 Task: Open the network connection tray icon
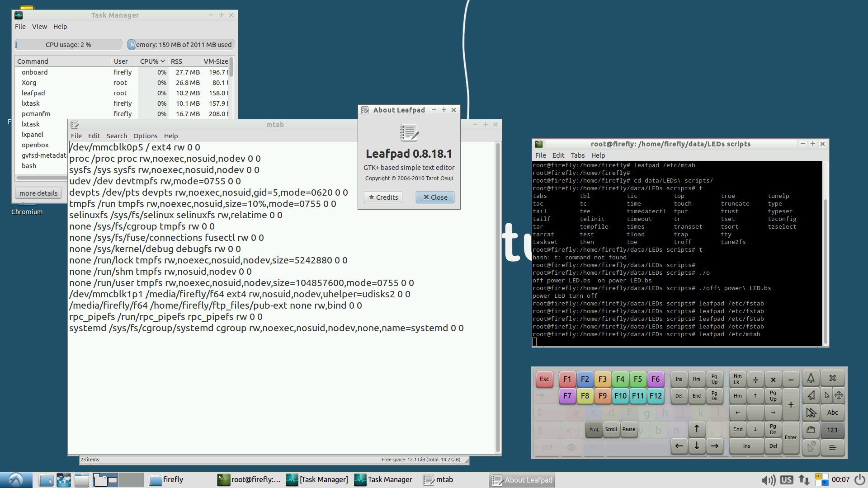(x=804, y=480)
